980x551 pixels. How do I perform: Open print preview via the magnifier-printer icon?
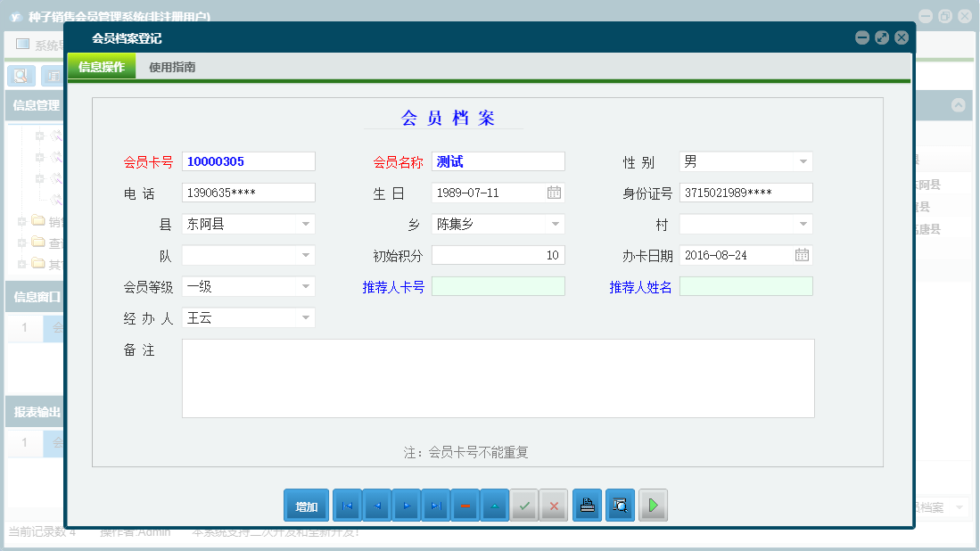coord(620,506)
